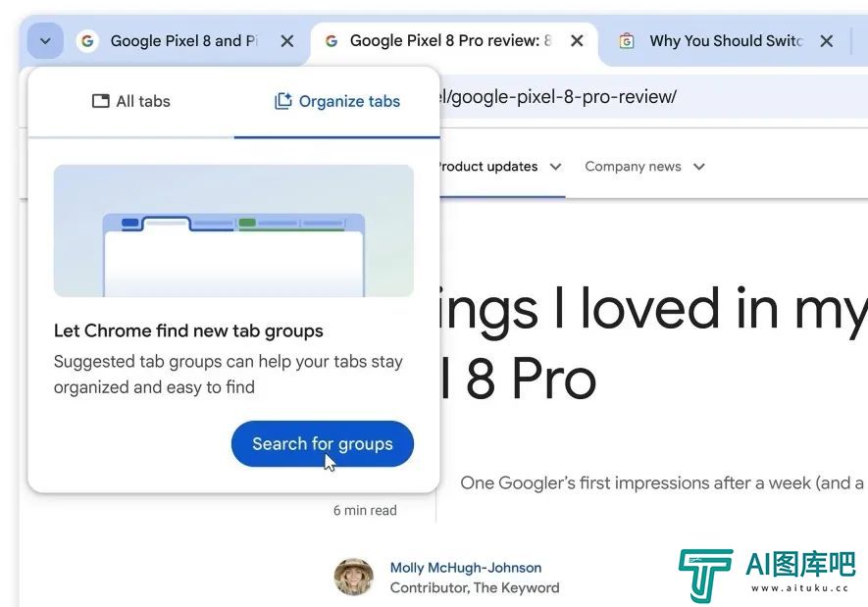Viewport: 868px width, 607px height.
Task: Open the Company news menu
Action: [645, 167]
